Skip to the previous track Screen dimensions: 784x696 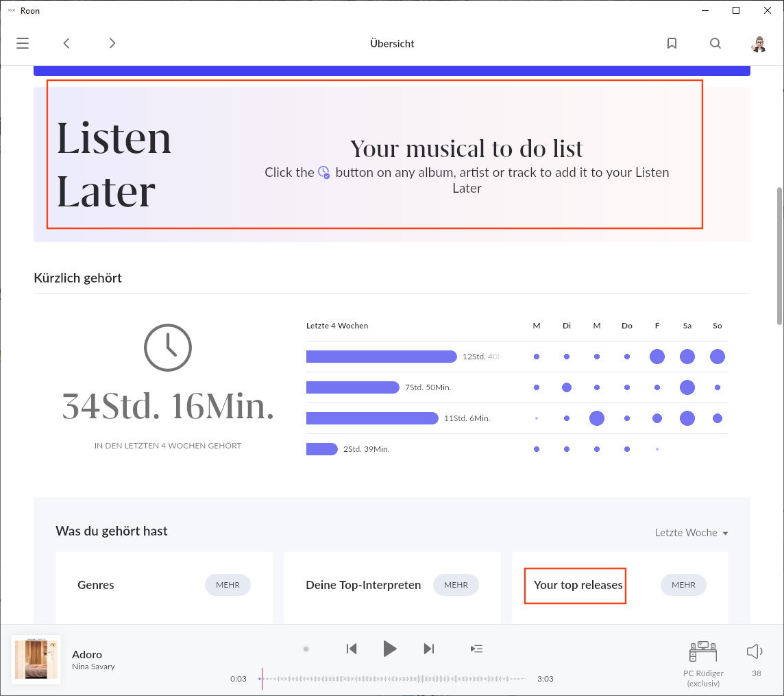pyautogui.click(x=352, y=649)
